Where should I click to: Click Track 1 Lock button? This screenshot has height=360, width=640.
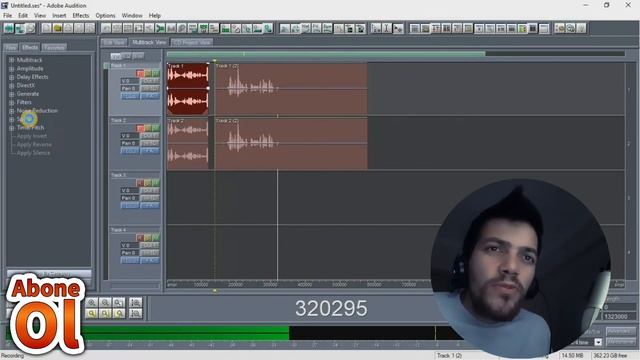[x=130, y=96]
